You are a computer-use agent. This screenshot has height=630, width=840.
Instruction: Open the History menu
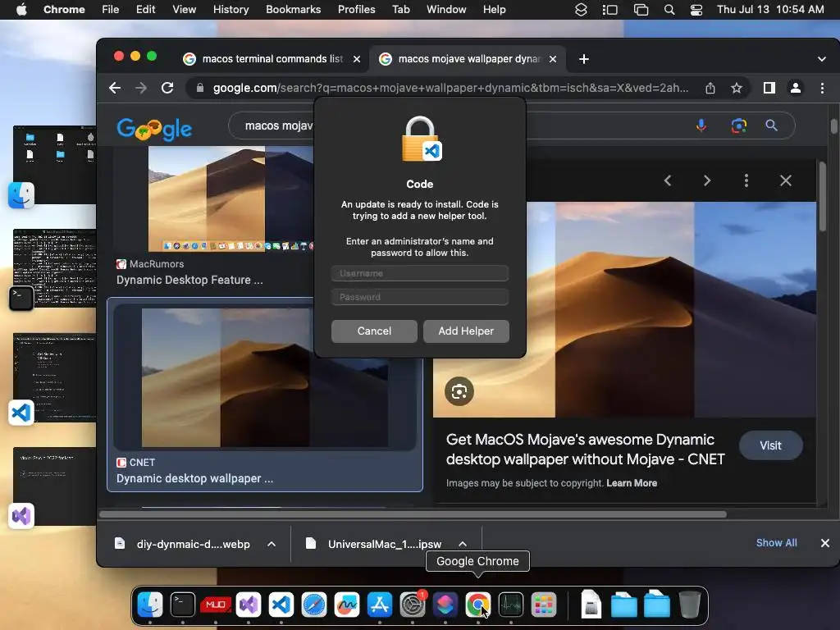pyautogui.click(x=231, y=9)
